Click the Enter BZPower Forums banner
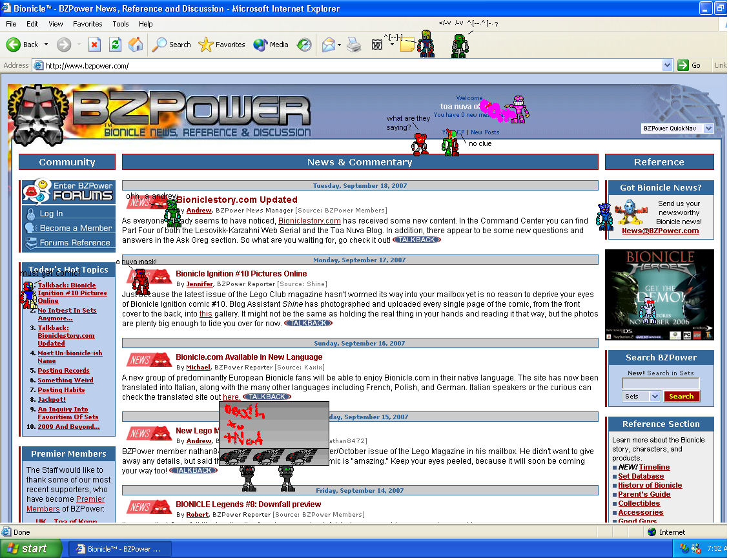 [x=68, y=191]
